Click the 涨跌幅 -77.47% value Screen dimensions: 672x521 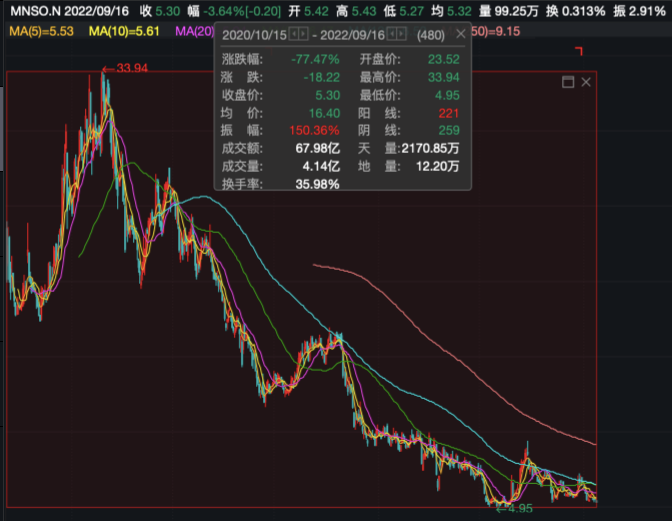[315, 59]
